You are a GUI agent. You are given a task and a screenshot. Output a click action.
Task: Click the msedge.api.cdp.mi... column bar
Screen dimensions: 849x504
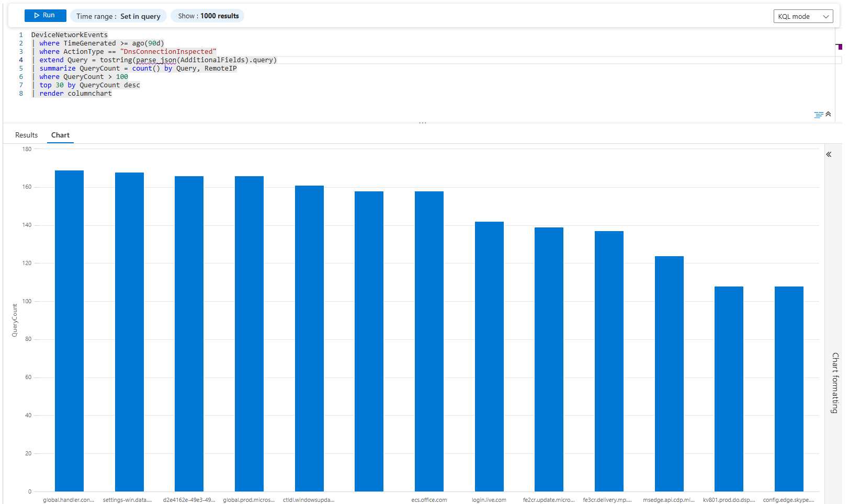(x=669, y=373)
